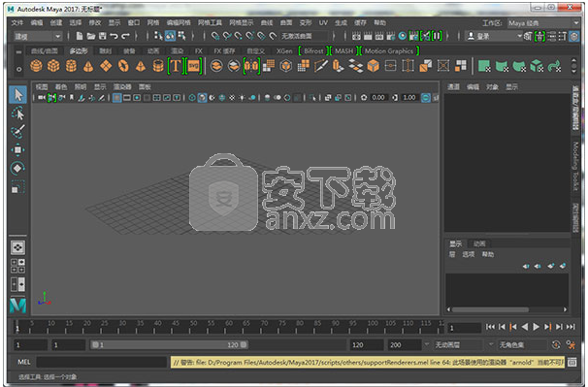Switch to four view layout
Image resolution: width=588 pixels, height=387 pixels.
pos(18,266)
